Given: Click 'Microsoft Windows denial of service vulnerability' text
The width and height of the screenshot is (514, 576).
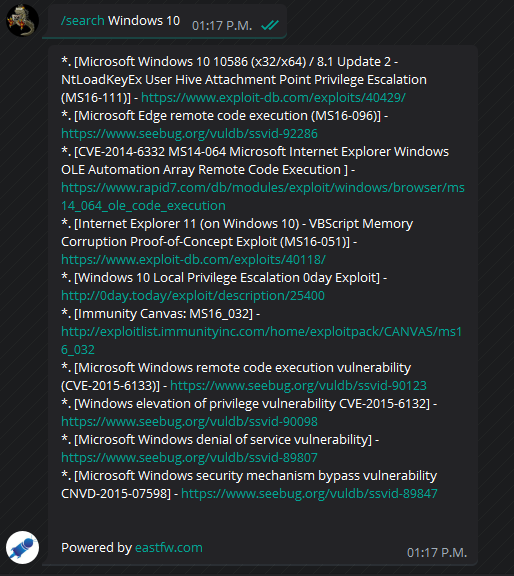Looking at the screenshot, I should pos(223,439).
